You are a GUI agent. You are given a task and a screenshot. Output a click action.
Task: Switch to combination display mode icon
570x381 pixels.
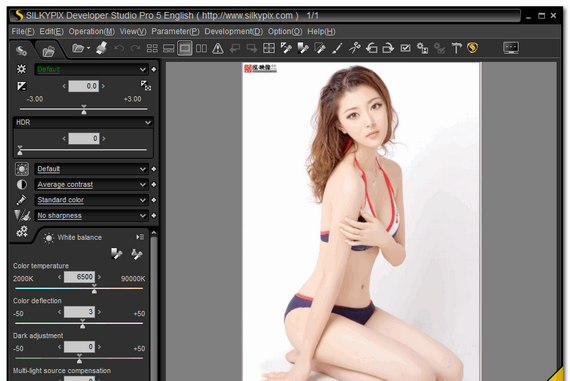pos(168,48)
